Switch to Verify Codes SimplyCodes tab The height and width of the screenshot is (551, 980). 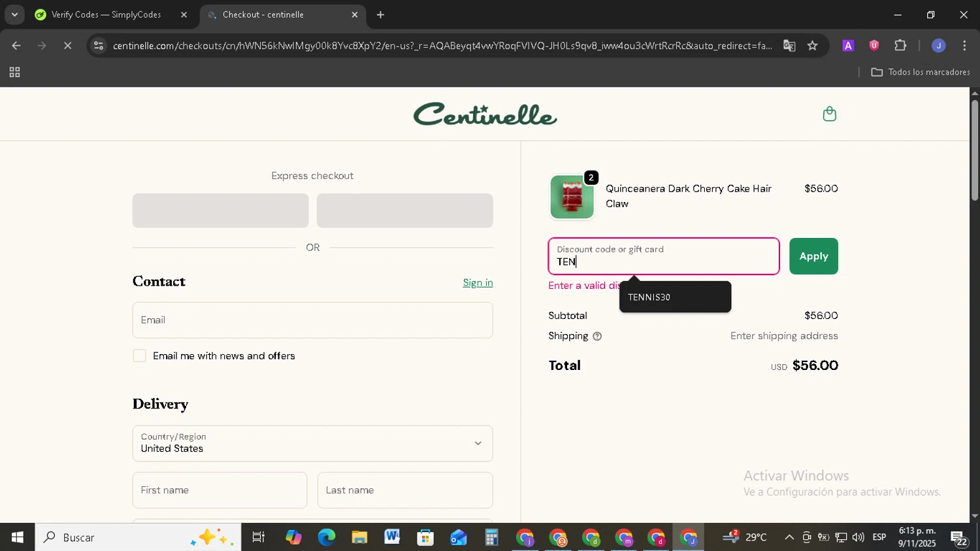106,14
